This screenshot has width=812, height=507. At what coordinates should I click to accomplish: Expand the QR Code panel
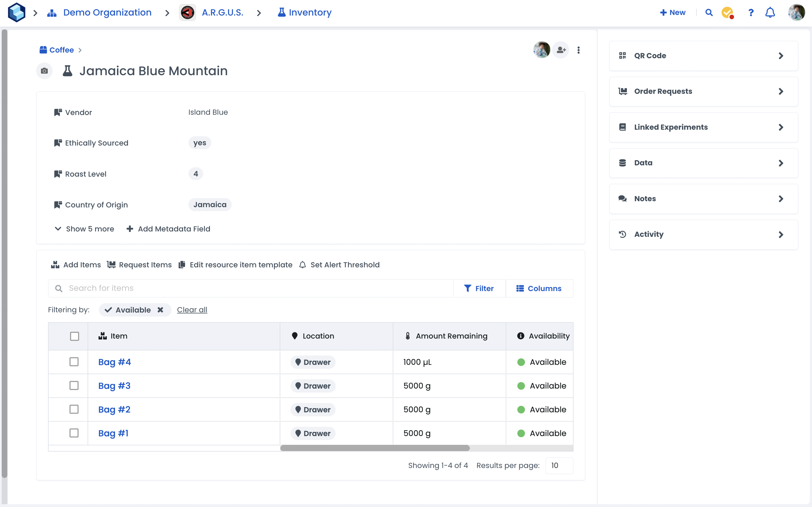(x=703, y=56)
